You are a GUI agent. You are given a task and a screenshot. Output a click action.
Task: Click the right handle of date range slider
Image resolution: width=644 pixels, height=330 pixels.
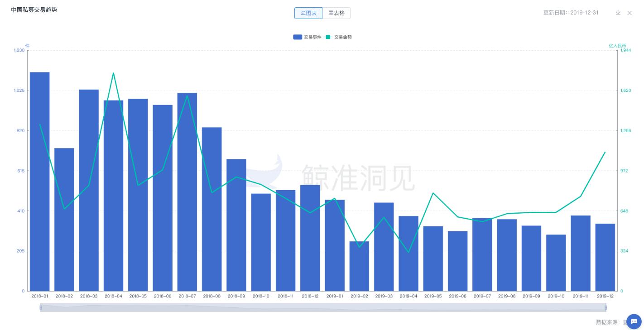click(606, 307)
